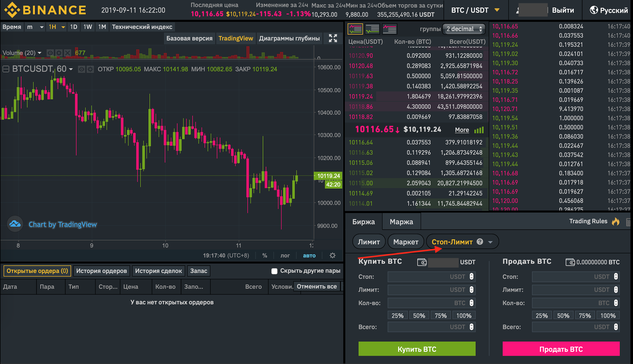Switch to the 'Биржа' tab

pyautogui.click(x=363, y=222)
